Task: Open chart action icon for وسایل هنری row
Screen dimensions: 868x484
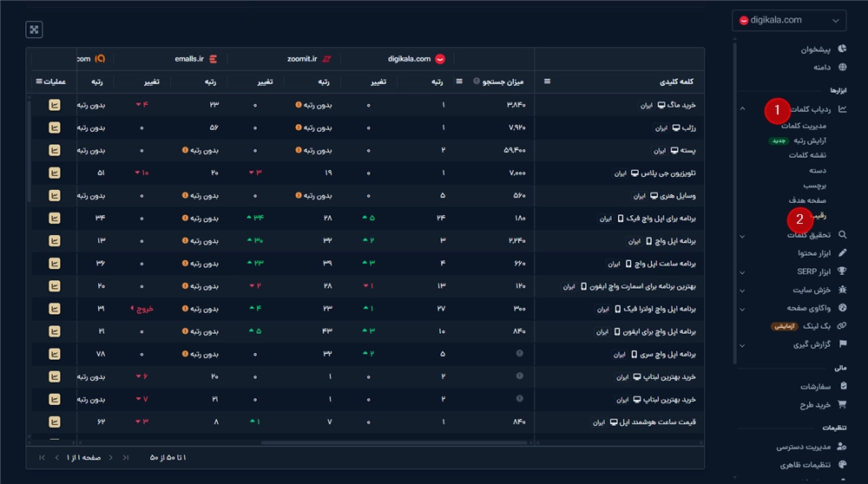Action: 54,196
